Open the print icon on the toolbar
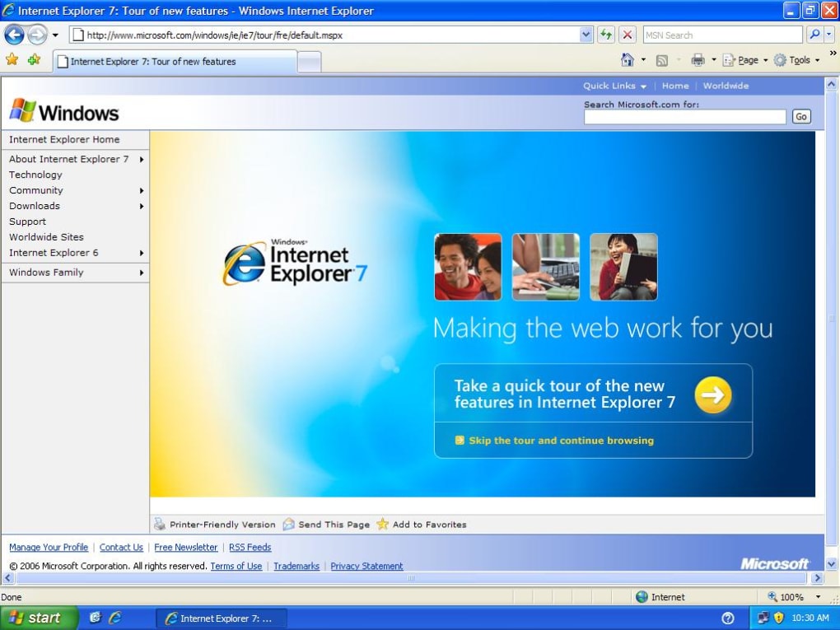This screenshot has width=840, height=630. (x=698, y=59)
